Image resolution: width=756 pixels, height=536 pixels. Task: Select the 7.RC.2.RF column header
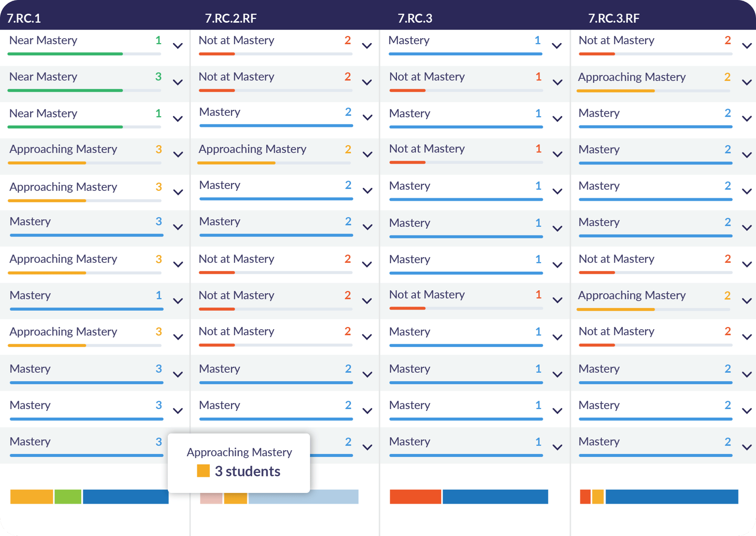[231, 18]
